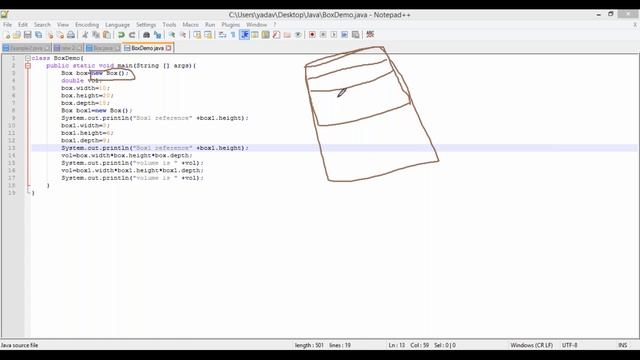Click the Save All icon
The image size is (640, 360).
click(38, 35)
